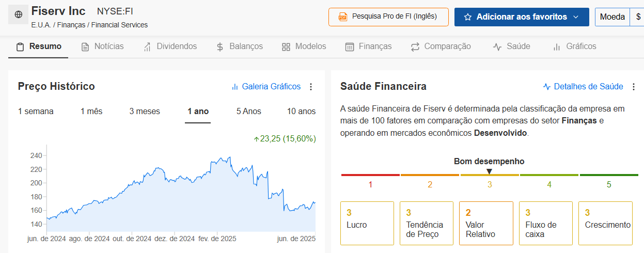This screenshot has width=644, height=253.
Task: Click the bar chart icon next to Galeria Gráficos
Action: coord(235,87)
